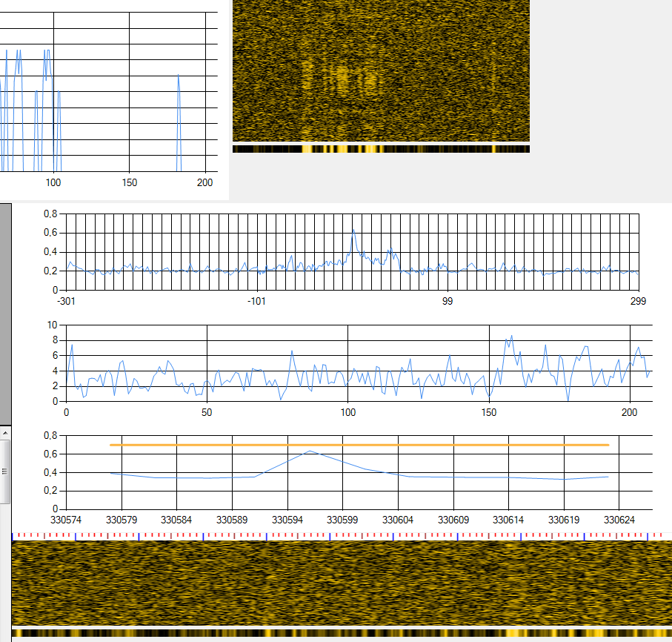Click the axis label "330594"
Screen dimensions: 672x642
coord(287,520)
